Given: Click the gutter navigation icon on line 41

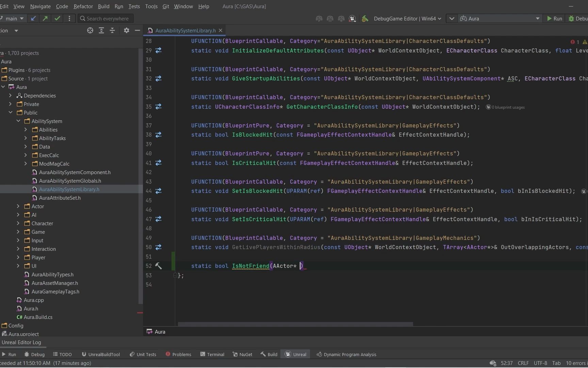Looking at the screenshot, I should [158, 163].
